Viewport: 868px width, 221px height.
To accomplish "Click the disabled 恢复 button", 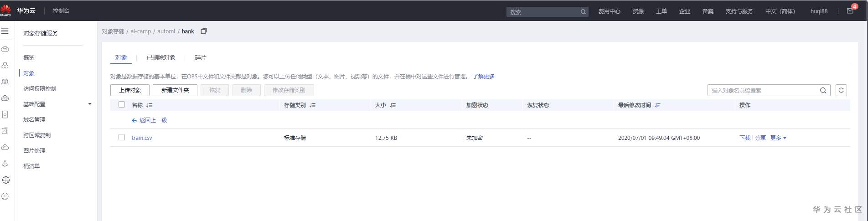I will (215, 90).
